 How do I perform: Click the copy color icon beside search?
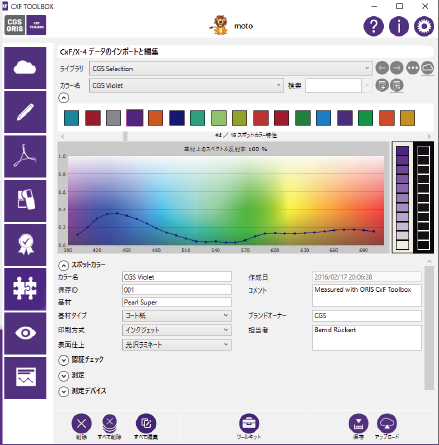[x=397, y=85]
